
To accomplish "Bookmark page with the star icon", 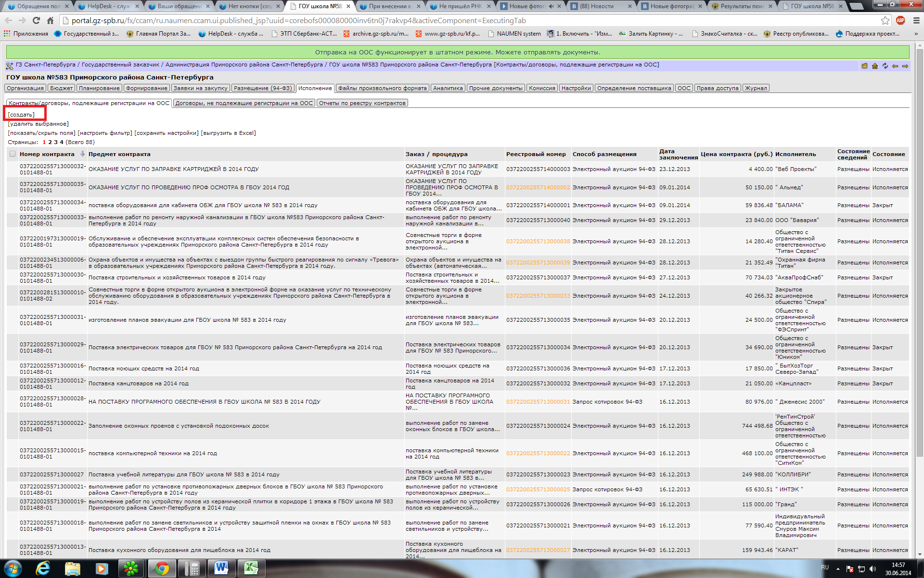I will (885, 21).
